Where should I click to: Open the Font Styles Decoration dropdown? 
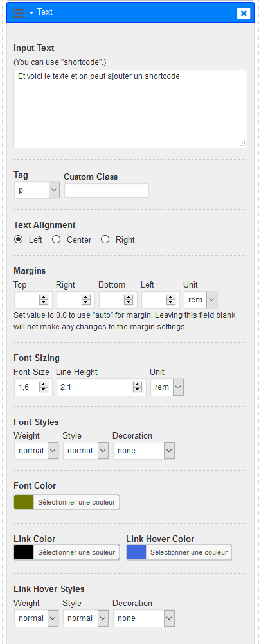click(x=144, y=451)
